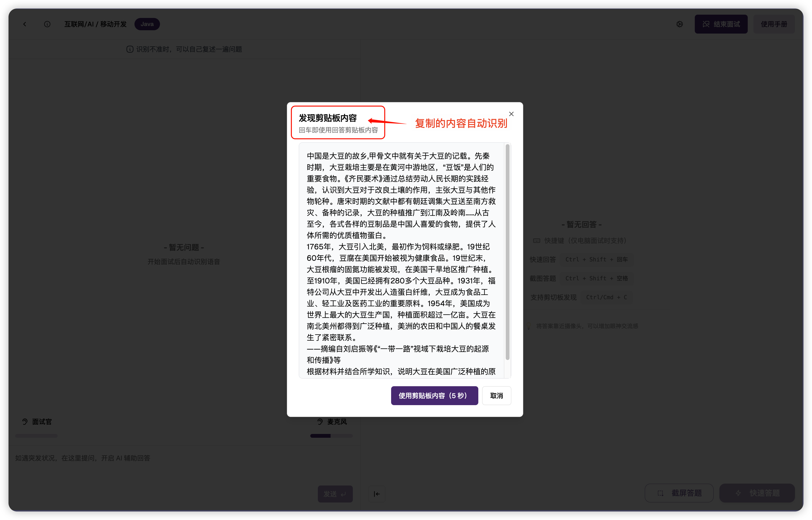Click the Java tag badge

pyautogui.click(x=147, y=24)
